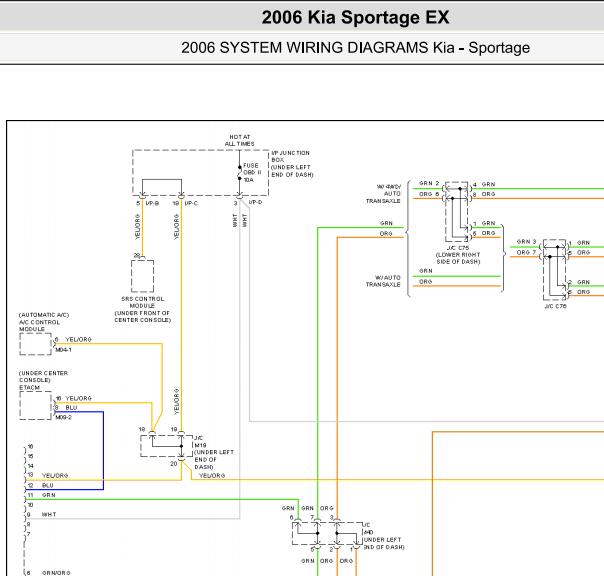
Task: Select the "A/C CONTROL MODULE" label
Action: coord(39,326)
